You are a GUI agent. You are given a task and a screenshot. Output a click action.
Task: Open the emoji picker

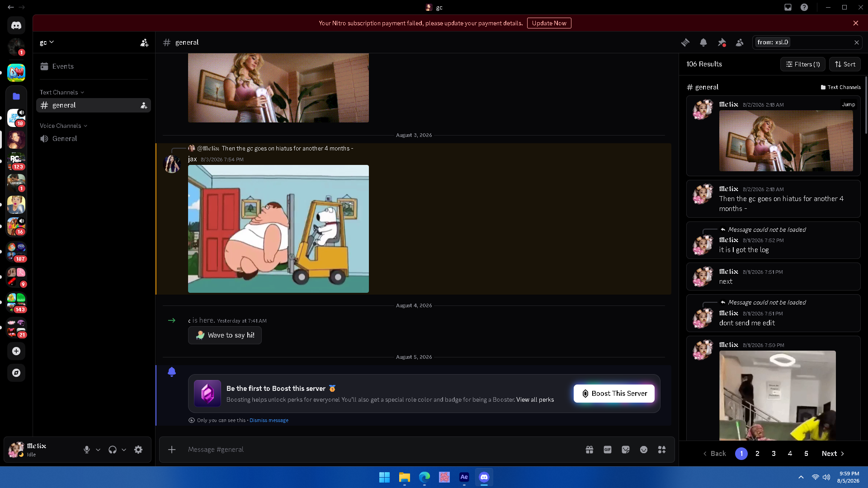644,450
